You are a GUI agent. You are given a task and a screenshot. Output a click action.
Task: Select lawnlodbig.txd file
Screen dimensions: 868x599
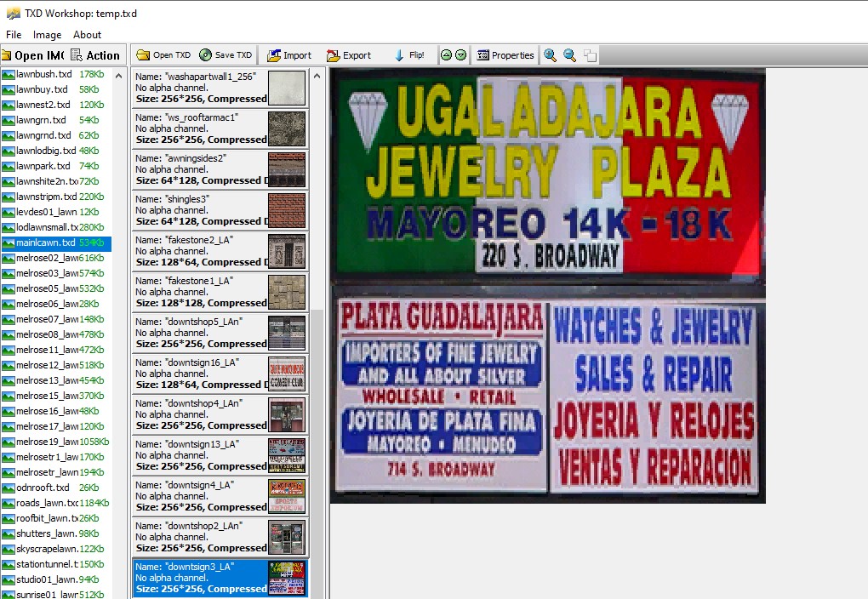[56, 151]
